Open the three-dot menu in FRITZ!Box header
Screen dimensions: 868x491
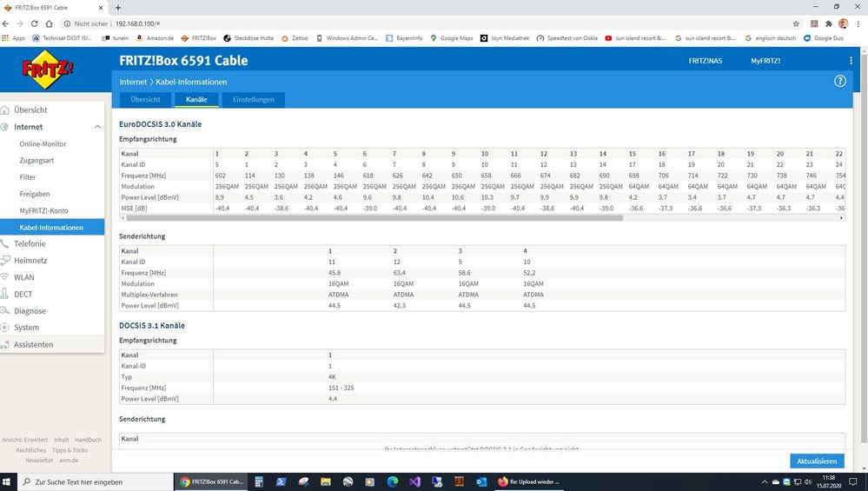(851, 60)
